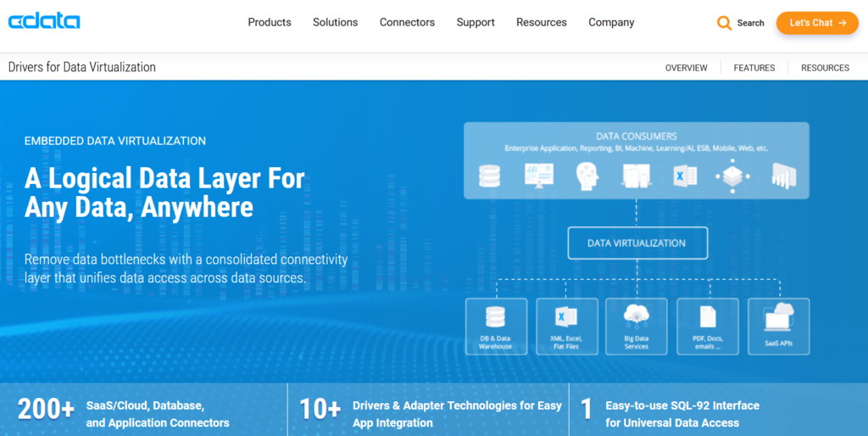This screenshot has width=868, height=436.
Task: Click the bar chart icon under Data Consumers
Action: coord(784,176)
